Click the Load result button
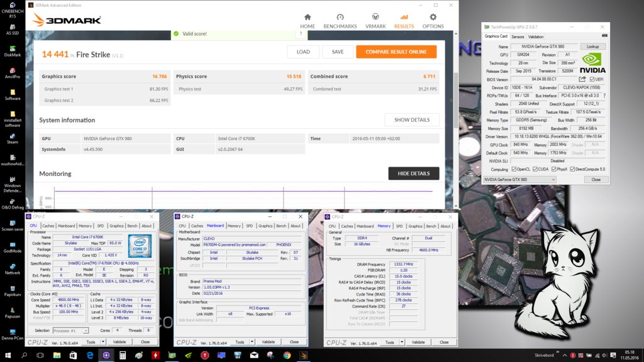 pyautogui.click(x=303, y=52)
